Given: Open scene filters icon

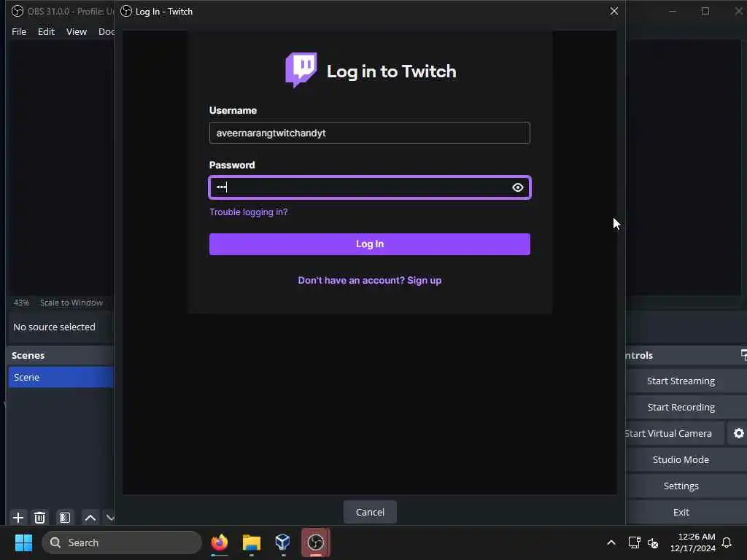Looking at the screenshot, I should [x=65, y=517].
